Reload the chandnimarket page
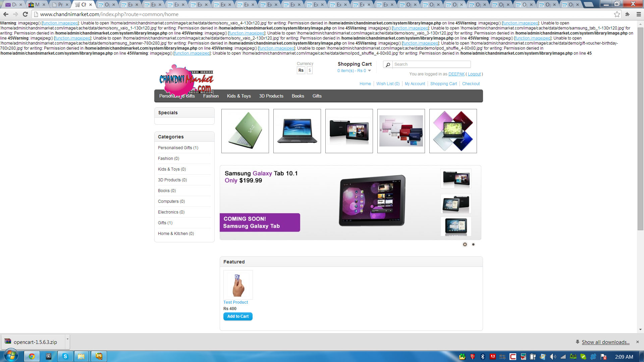The height and width of the screenshot is (362, 644). (25, 14)
